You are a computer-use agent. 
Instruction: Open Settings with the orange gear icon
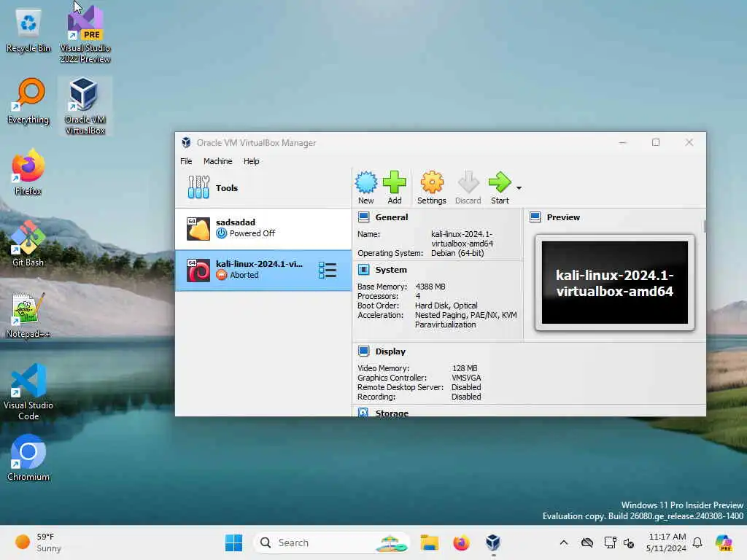click(432, 187)
